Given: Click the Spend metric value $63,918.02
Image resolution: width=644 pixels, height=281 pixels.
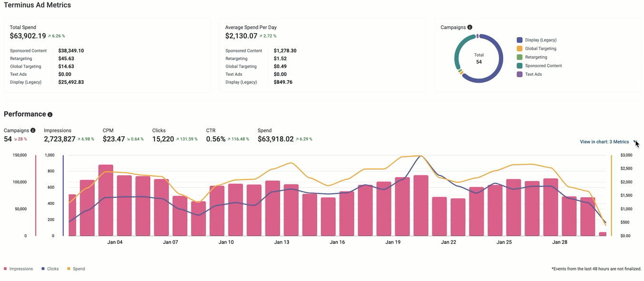Looking at the screenshot, I should (275, 139).
